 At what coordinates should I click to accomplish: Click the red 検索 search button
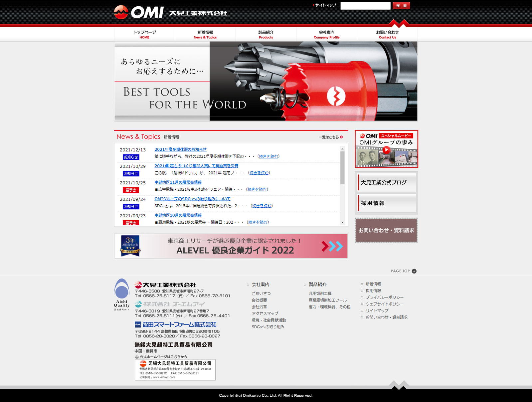click(x=401, y=6)
